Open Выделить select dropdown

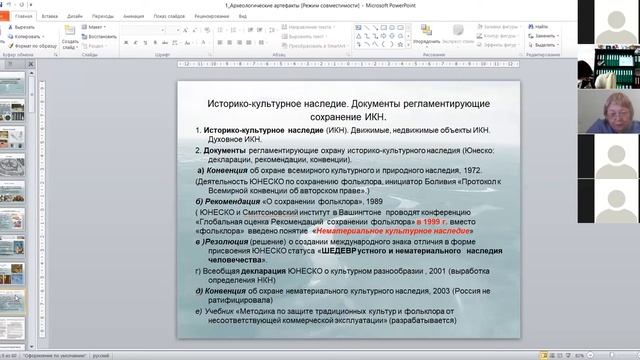point(543,45)
